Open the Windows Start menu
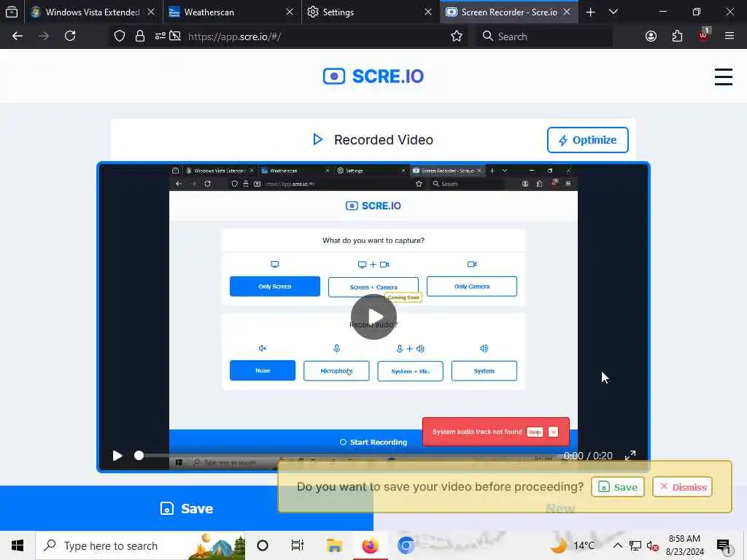 coord(18,545)
